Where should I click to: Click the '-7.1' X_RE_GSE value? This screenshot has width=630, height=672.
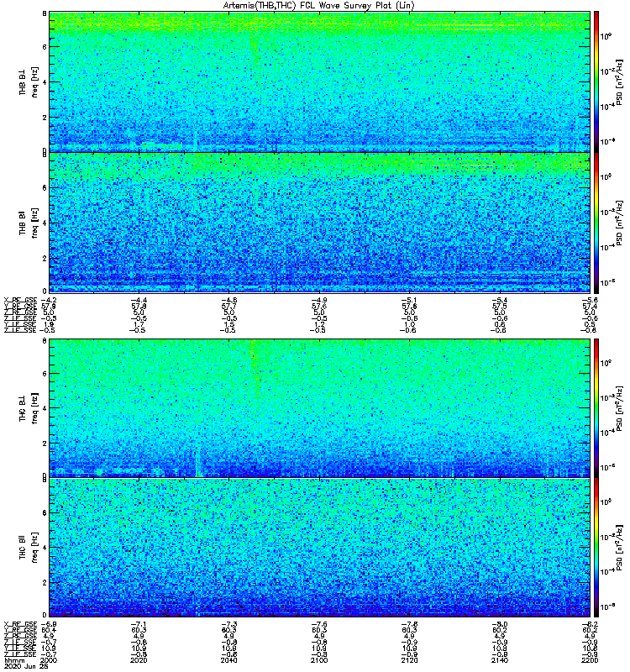click(x=138, y=624)
